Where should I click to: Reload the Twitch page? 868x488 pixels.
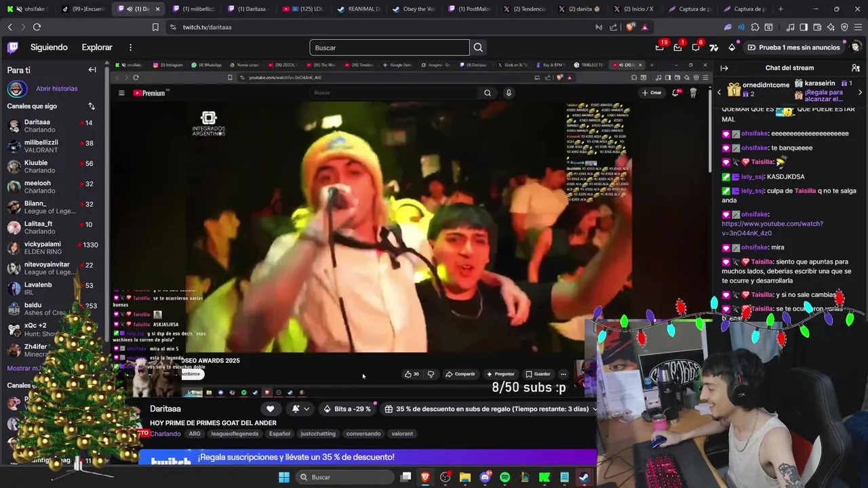37,27
